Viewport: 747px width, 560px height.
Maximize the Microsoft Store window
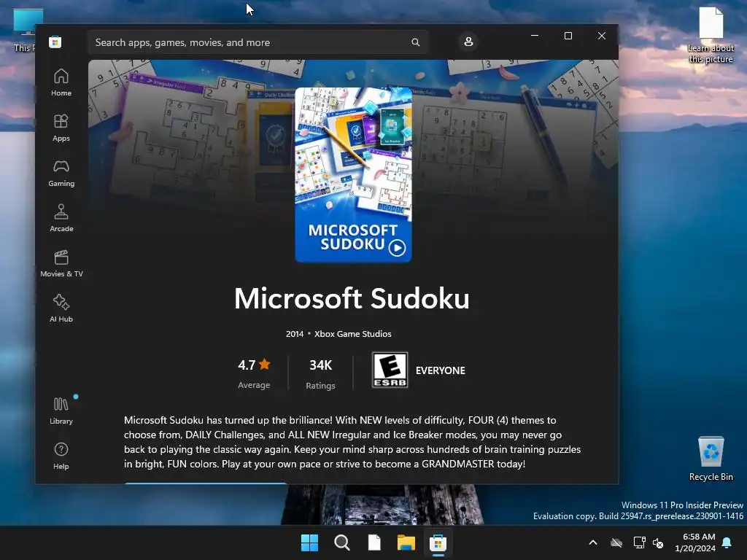tap(568, 36)
